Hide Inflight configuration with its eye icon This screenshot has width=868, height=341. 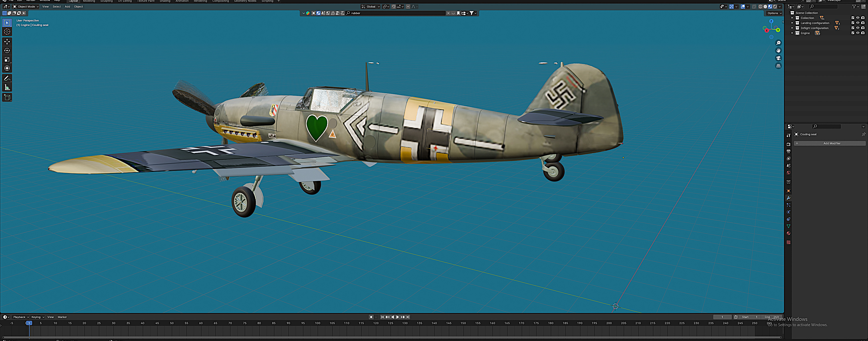point(858,28)
